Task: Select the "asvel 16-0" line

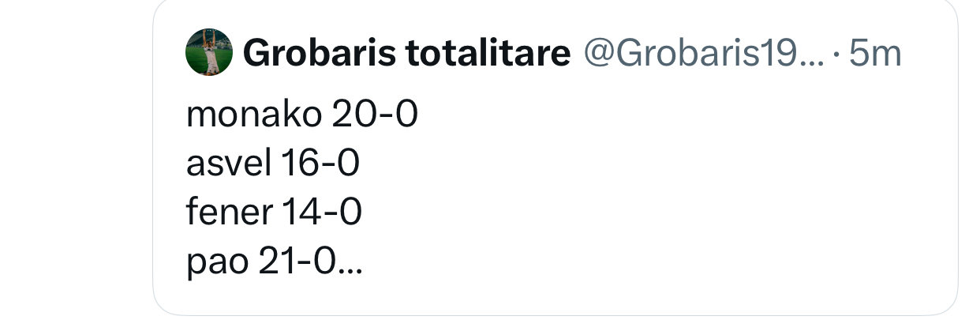Action: click(273, 164)
